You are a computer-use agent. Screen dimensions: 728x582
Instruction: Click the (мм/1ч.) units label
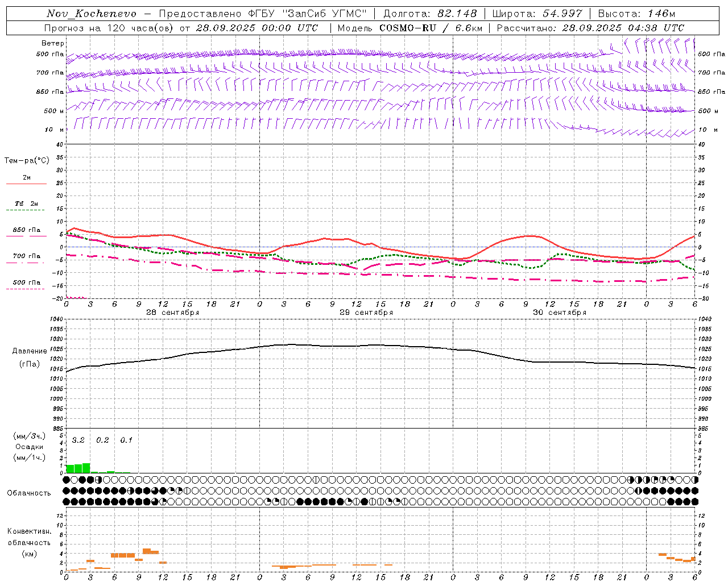[x=30, y=458]
